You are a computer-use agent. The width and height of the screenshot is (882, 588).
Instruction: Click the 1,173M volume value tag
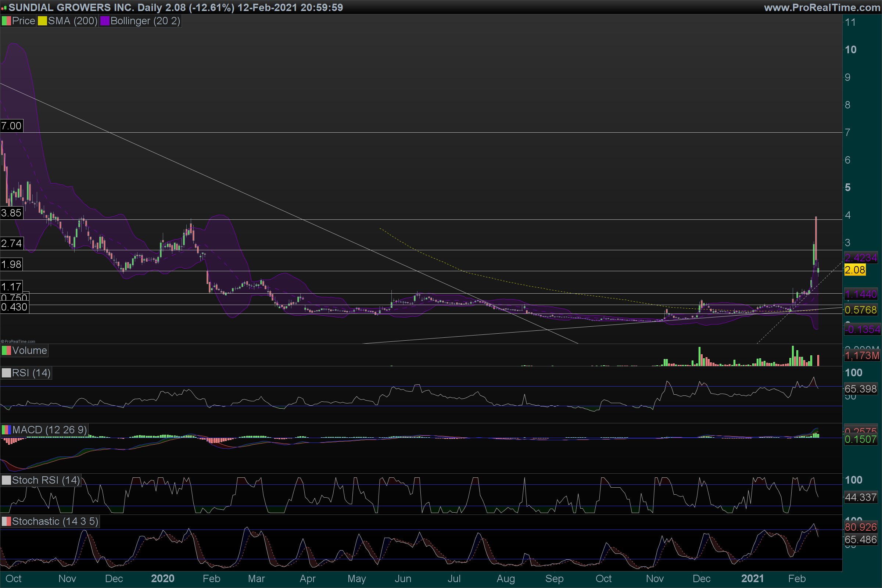[x=861, y=355]
